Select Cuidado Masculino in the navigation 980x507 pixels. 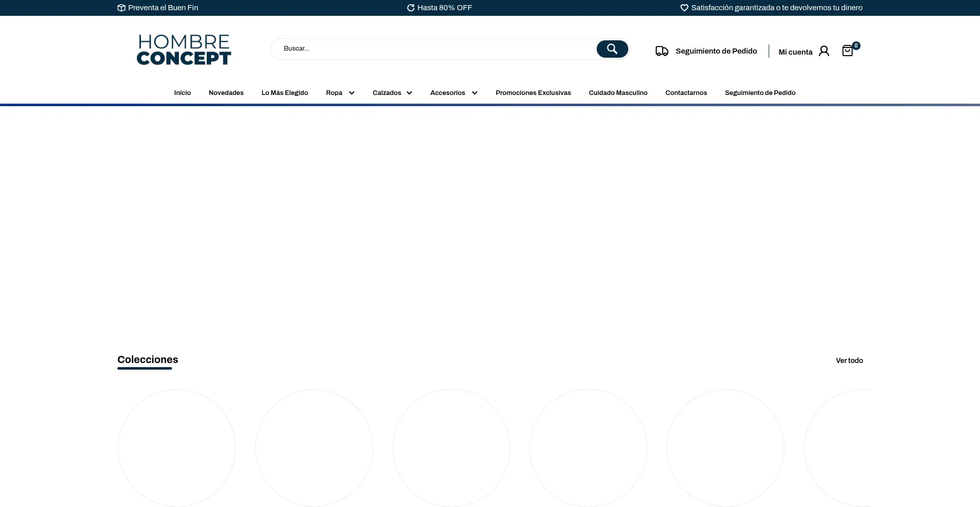(618, 93)
